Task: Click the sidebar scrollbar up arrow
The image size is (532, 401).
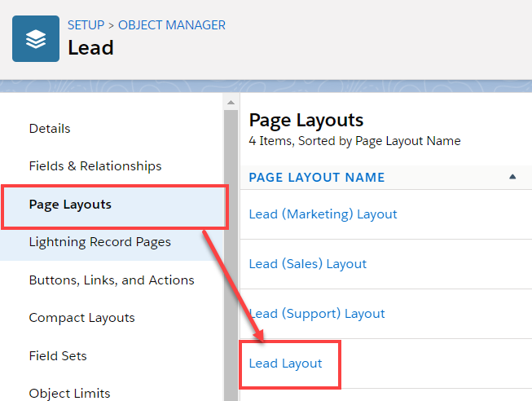Action: [x=231, y=103]
